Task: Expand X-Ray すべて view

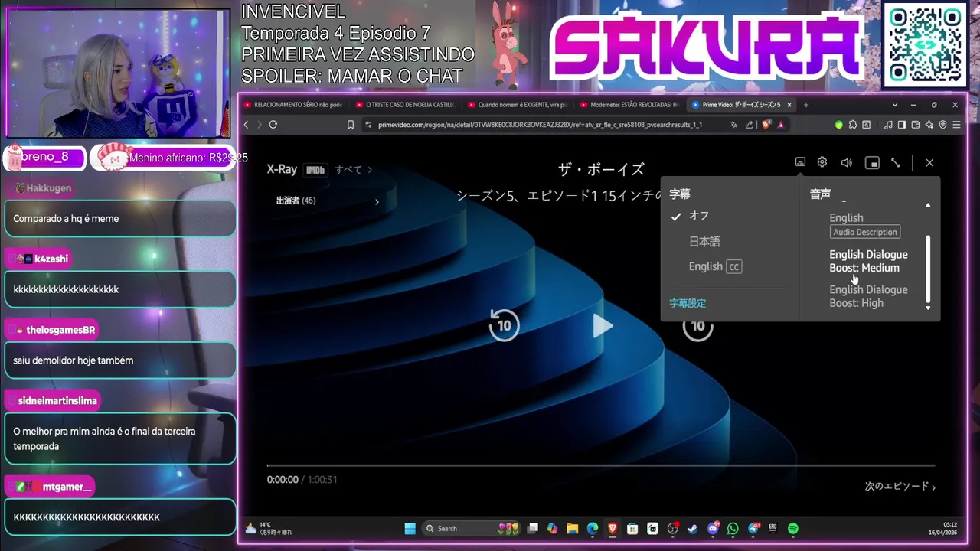Action: [354, 170]
